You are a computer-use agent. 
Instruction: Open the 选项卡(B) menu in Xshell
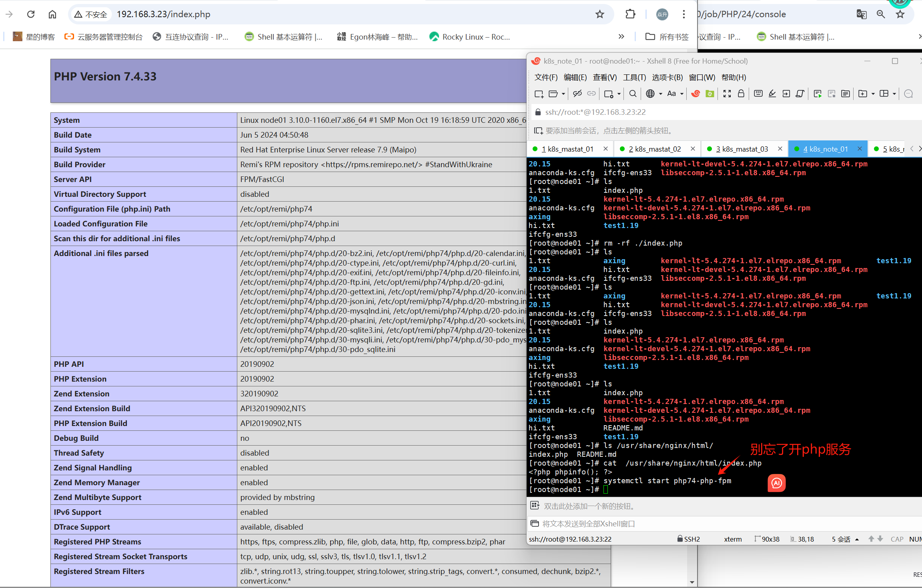point(667,77)
